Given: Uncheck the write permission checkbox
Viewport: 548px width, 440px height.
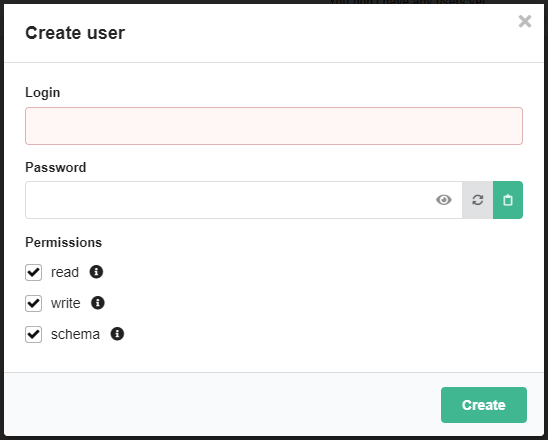Looking at the screenshot, I should click(x=34, y=303).
